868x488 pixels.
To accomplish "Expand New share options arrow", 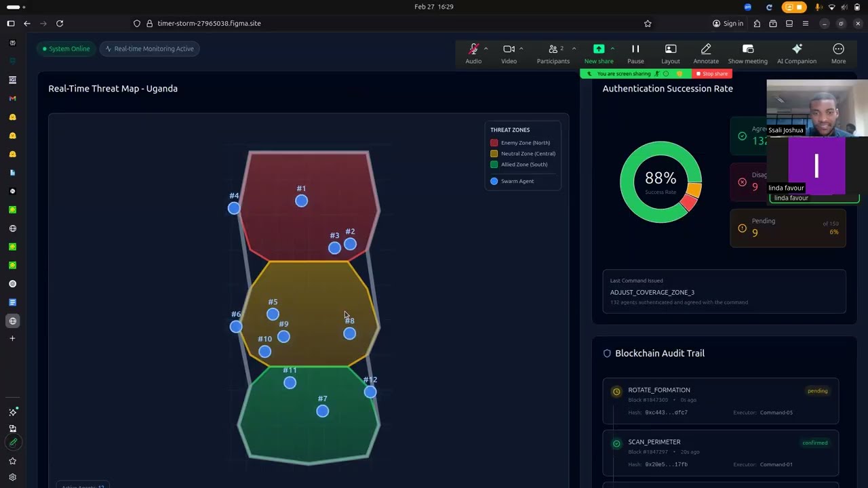I will (612, 49).
